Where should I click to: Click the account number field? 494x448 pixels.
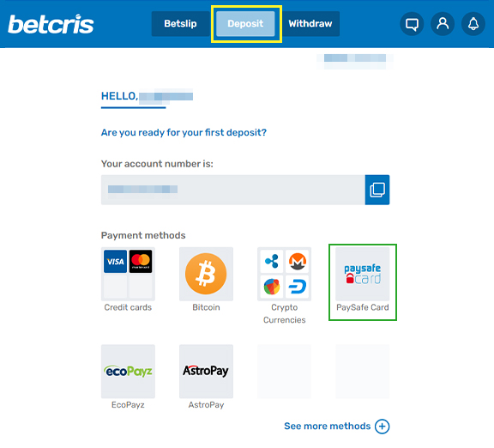[233, 190]
